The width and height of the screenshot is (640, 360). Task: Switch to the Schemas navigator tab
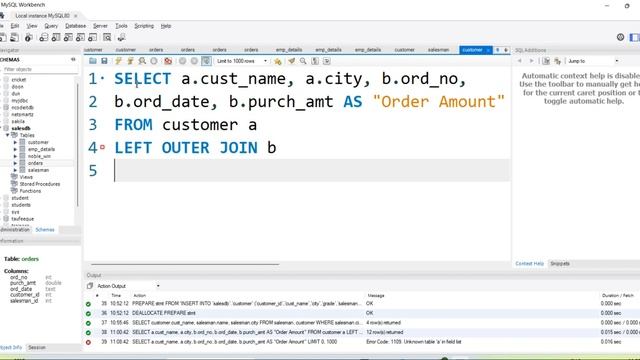click(45, 230)
